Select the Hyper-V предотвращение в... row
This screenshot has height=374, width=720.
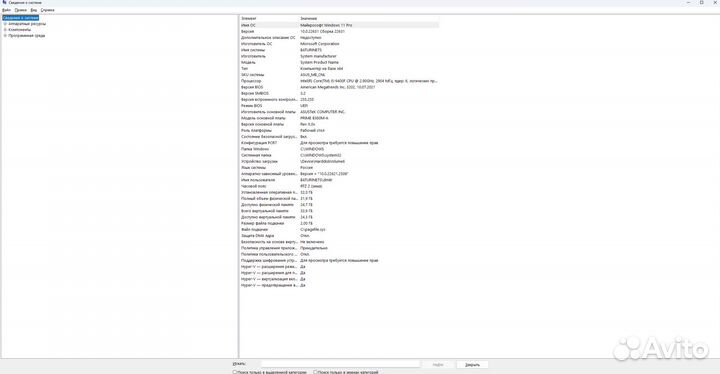[339, 285]
